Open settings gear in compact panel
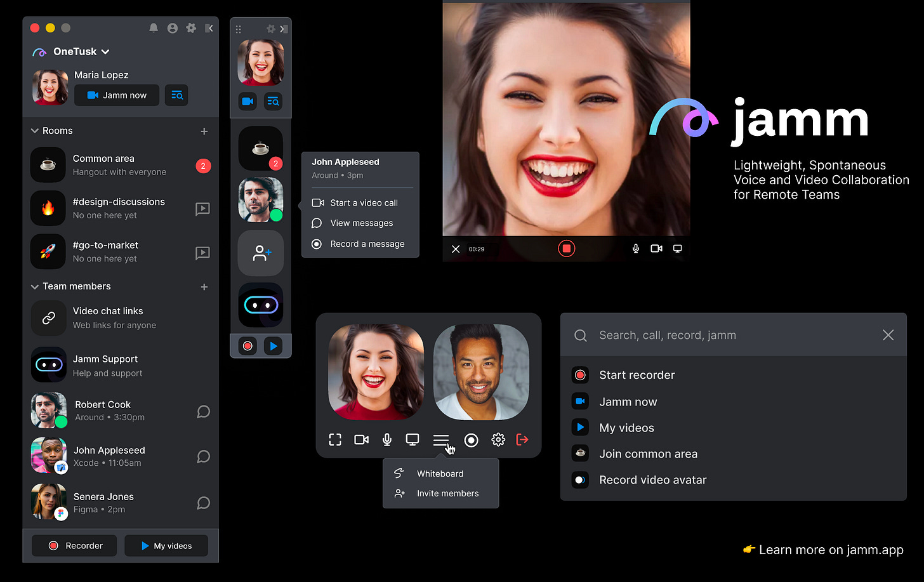Image resolution: width=924 pixels, height=582 pixels. [271, 29]
